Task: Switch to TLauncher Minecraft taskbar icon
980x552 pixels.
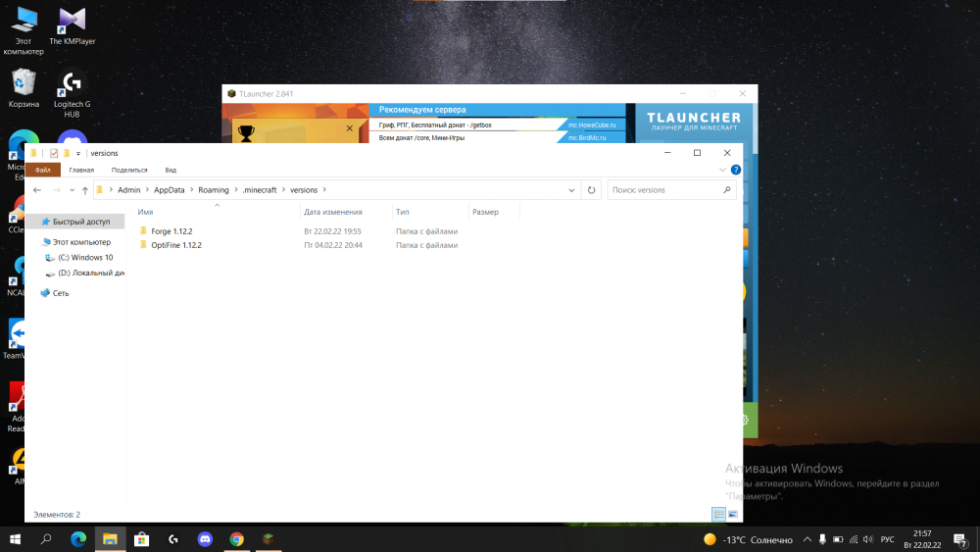Action: [269, 539]
